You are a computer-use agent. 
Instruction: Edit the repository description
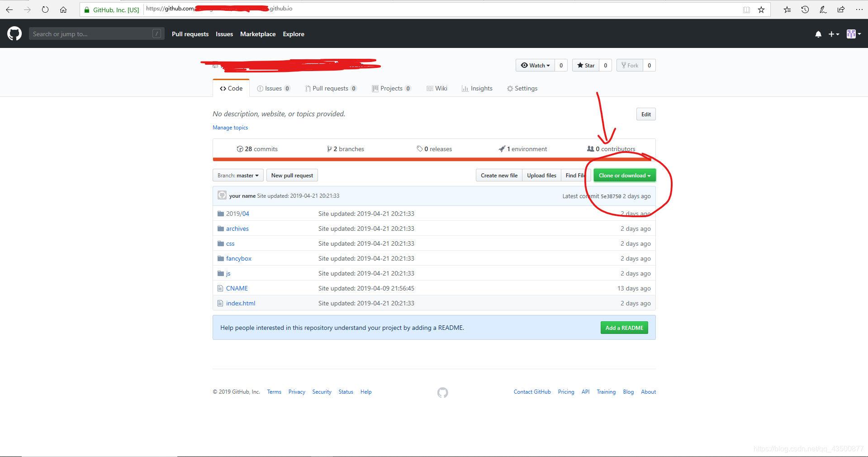[x=646, y=114]
